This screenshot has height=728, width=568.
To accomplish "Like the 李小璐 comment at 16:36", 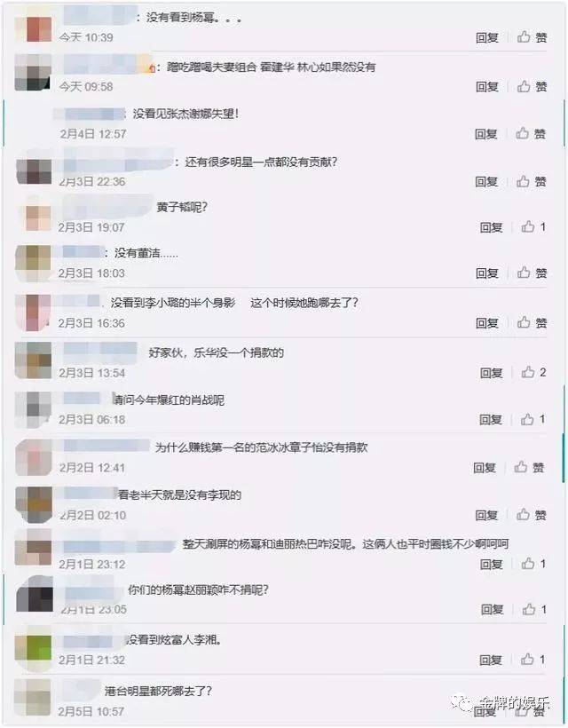I will (x=532, y=322).
